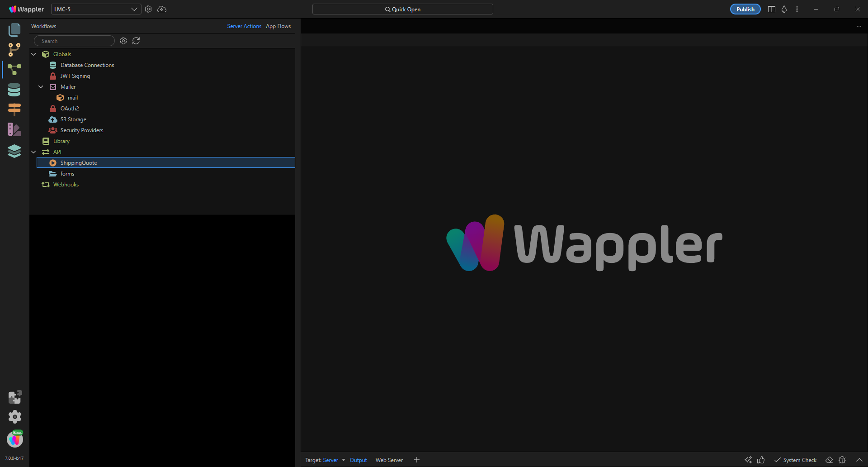Refresh the Workflows tree
Screen dimensions: 868x467
point(136,41)
